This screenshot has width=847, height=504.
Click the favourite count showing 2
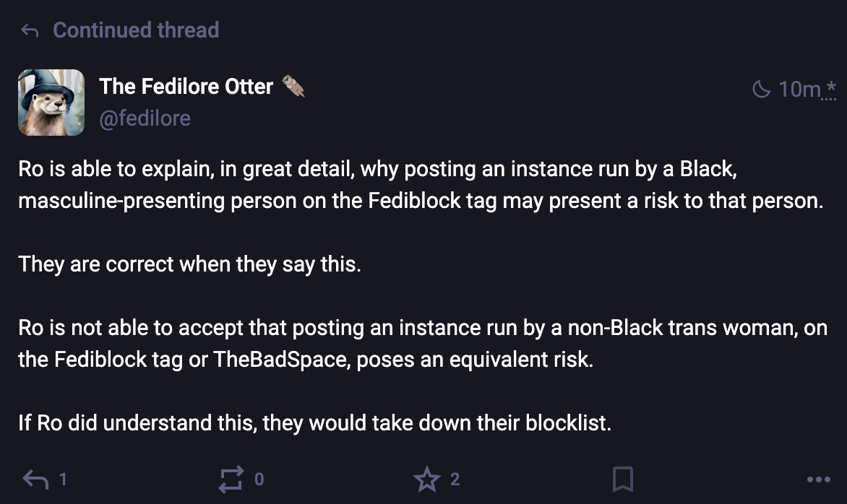pos(455,479)
